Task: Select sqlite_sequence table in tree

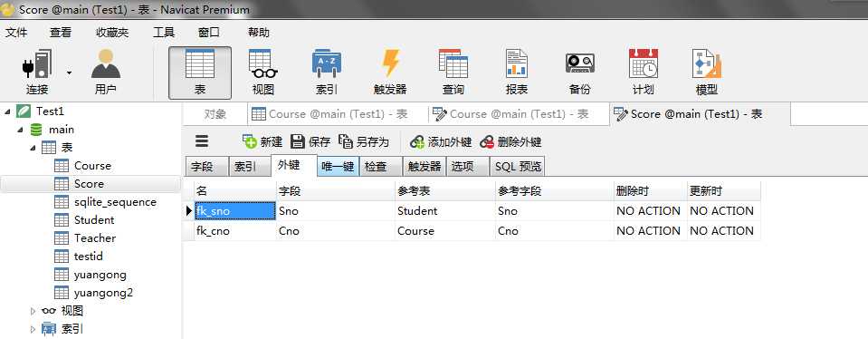Action: [115, 202]
